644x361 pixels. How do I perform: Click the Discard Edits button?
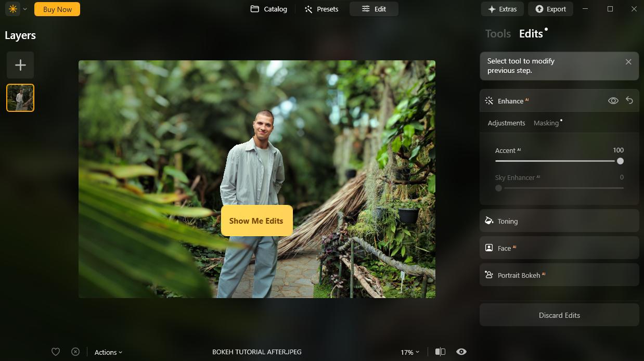[x=559, y=315]
